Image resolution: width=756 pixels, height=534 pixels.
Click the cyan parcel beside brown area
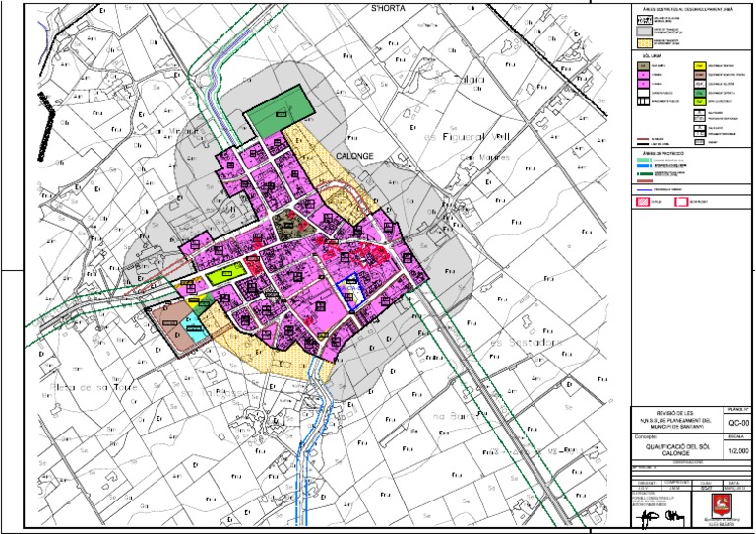[196, 327]
